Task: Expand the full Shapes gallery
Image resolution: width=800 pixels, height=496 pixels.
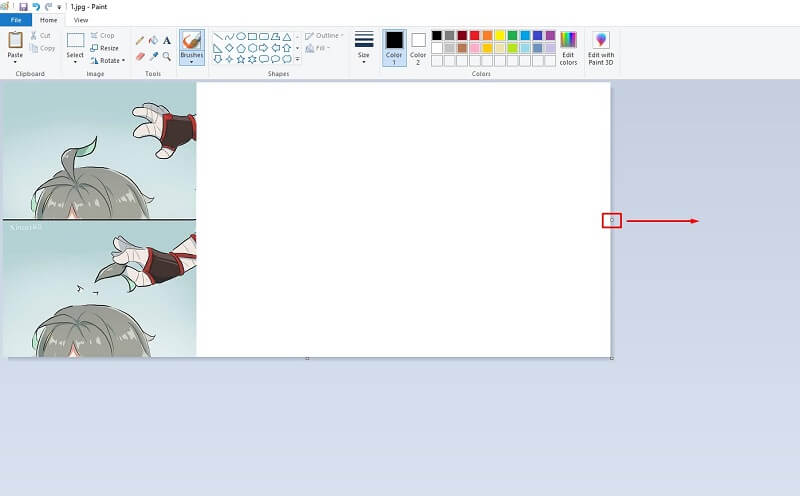Action: [x=297, y=59]
